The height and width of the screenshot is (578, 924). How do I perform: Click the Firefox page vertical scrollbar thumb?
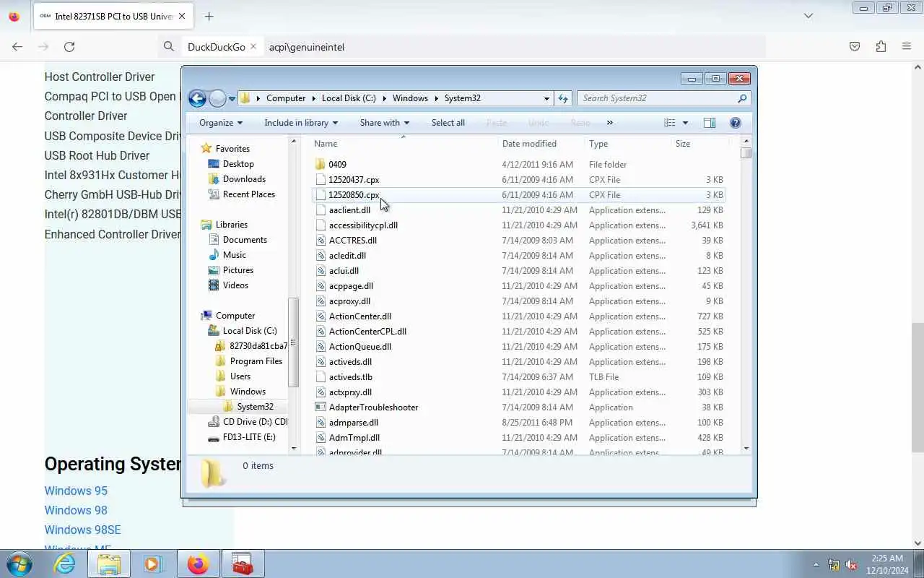918,387
